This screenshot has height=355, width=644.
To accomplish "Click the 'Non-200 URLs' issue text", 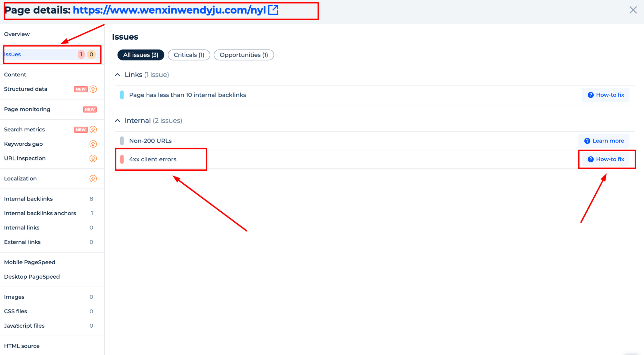I will 150,141.
